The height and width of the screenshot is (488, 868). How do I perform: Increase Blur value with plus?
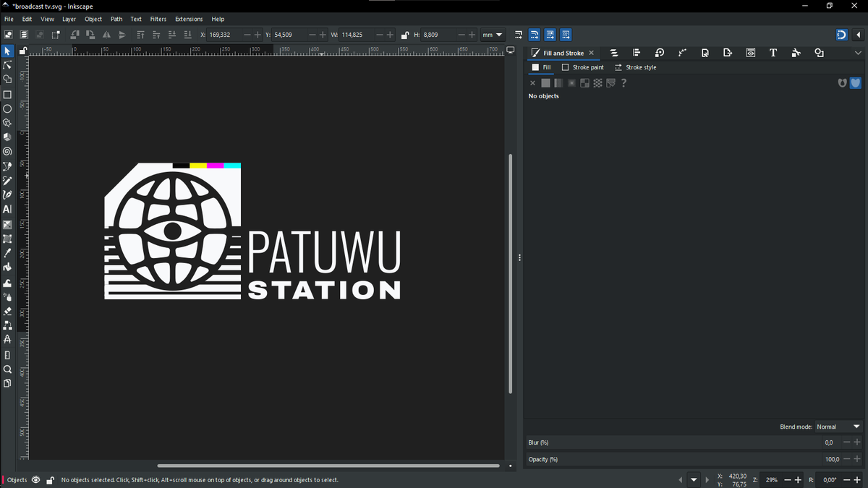tap(857, 442)
